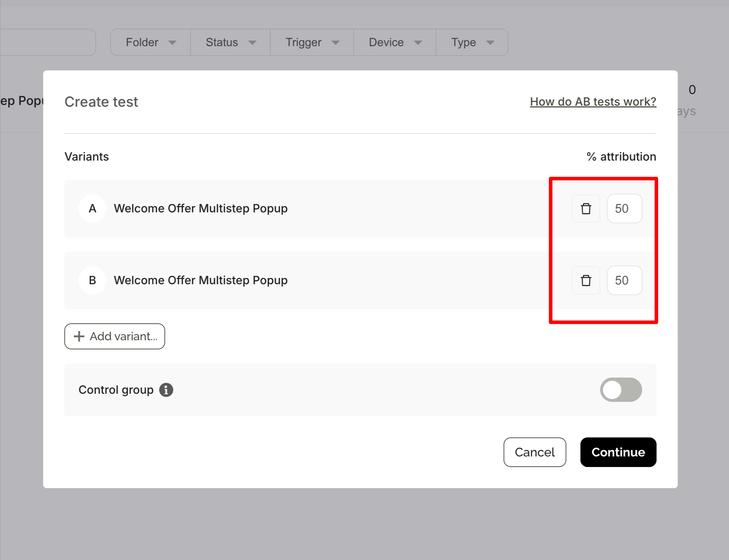Click the plus icon on Add variant

[78, 336]
